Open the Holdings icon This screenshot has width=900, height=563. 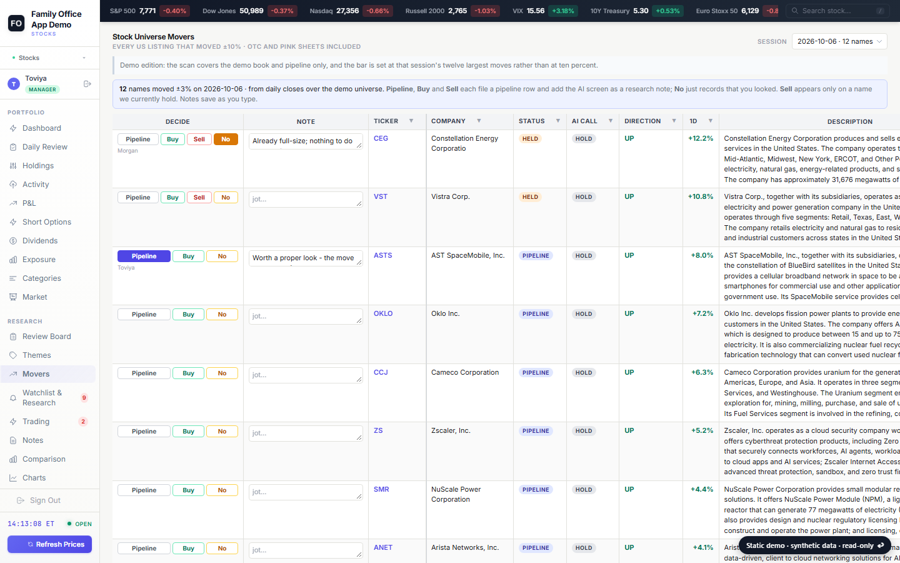click(13, 166)
